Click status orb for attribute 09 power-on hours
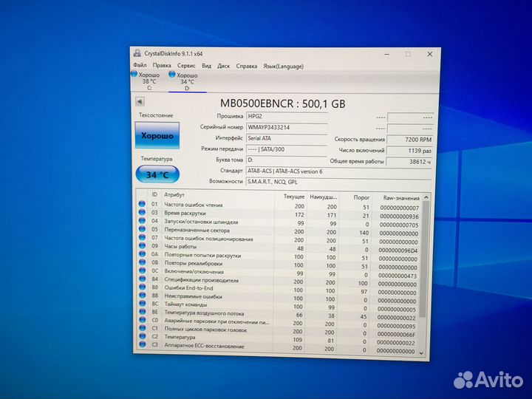Screen dimensions: 532x399 [x=142, y=245]
